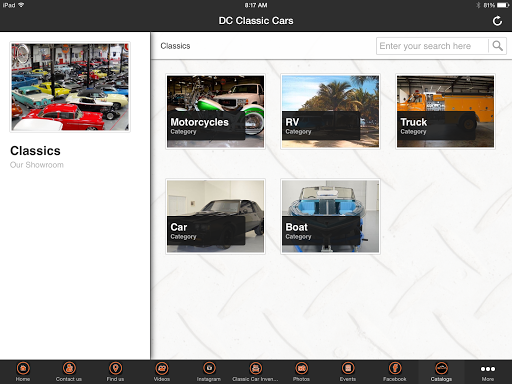Viewport: 512px width, 384px height.
Task: Focus the 'Enter your search here' field
Action: pos(432,46)
